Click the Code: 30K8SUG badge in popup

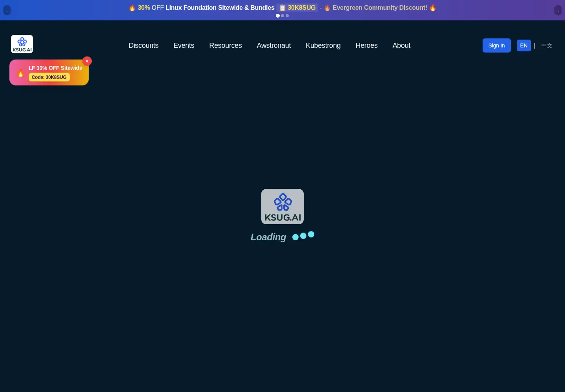[49, 77]
